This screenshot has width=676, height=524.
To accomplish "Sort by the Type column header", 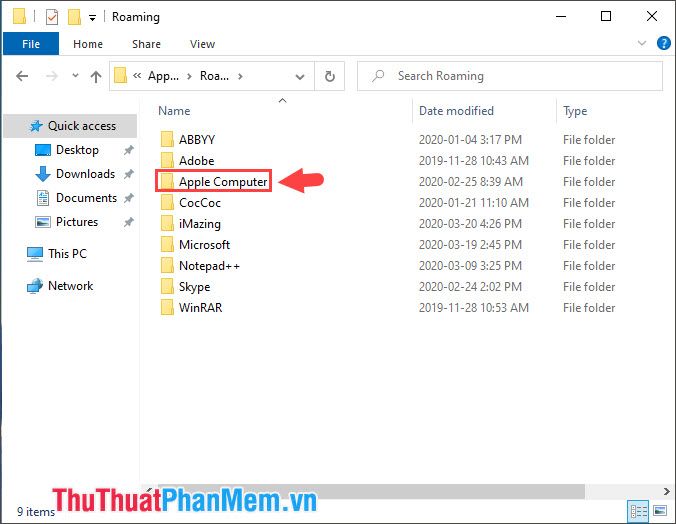I will [575, 111].
